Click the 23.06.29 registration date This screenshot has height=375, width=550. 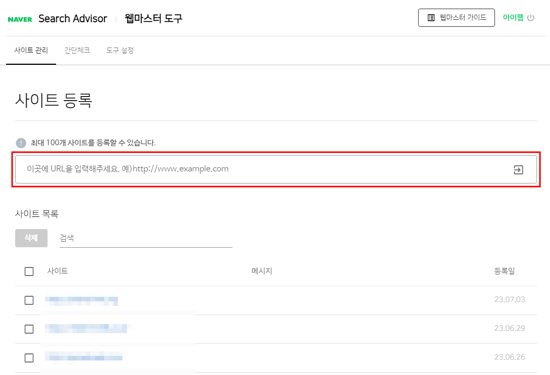tap(510, 328)
